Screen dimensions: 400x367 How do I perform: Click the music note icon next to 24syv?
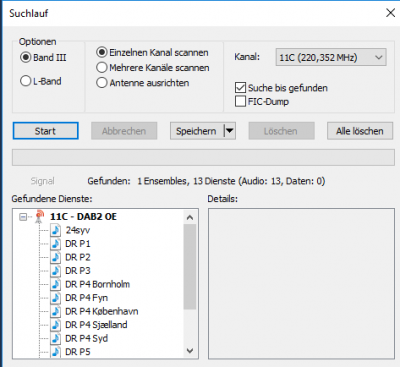(x=56, y=230)
